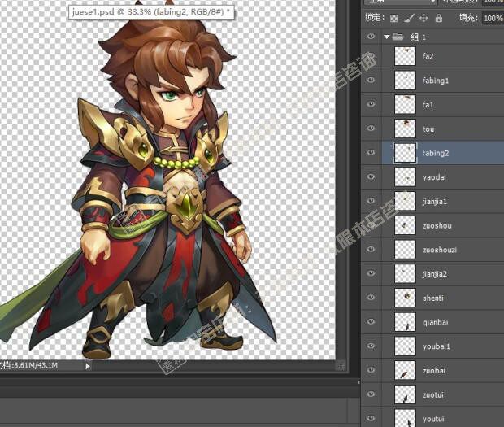The image size is (504, 427).
Task: Click the youbai1 layer thumbnail
Action: click(x=405, y=346)
